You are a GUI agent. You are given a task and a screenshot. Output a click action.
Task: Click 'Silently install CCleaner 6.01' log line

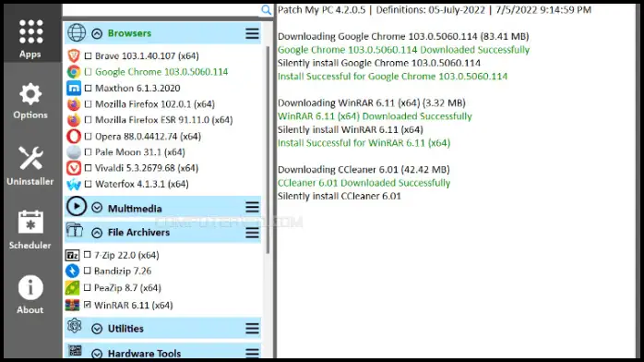(340, 196)
